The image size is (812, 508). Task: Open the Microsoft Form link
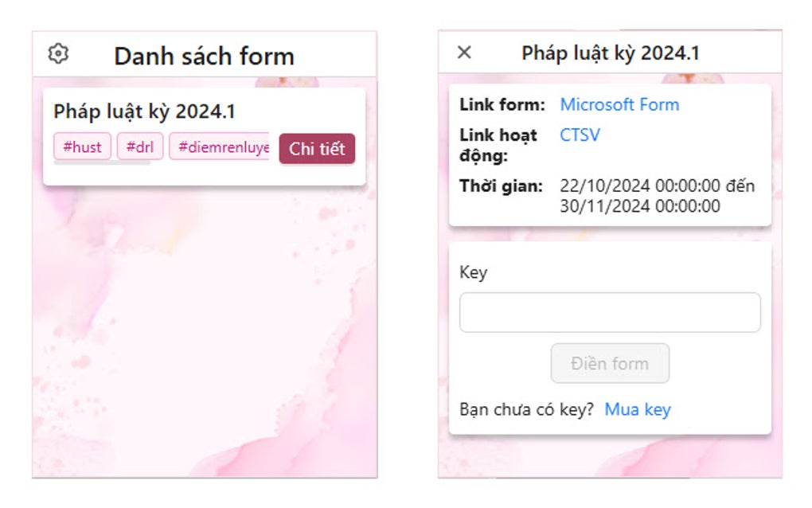tap(619, 104)
